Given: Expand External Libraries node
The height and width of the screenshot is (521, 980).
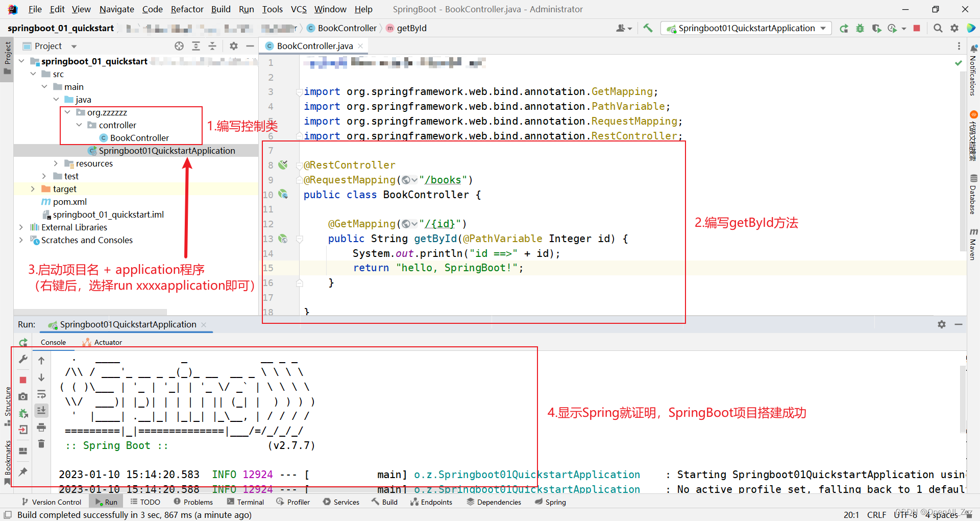Looking at the screenshot, I should [x=21, y=227].
